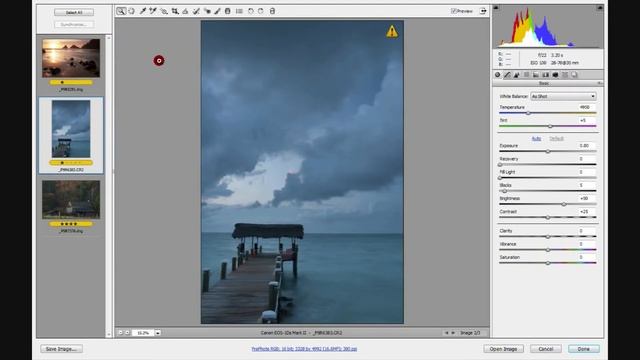Open the Detail panel tab
This screenshot has width=640, height=360.
pos(517,75)
